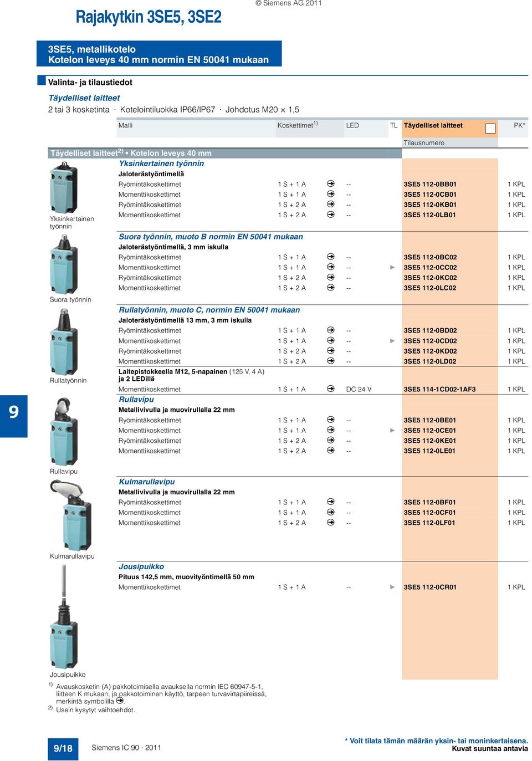Click the Tilausnumero subheader
The height and width of the screenshot is (761, 532).
click(x=424, y=142)
